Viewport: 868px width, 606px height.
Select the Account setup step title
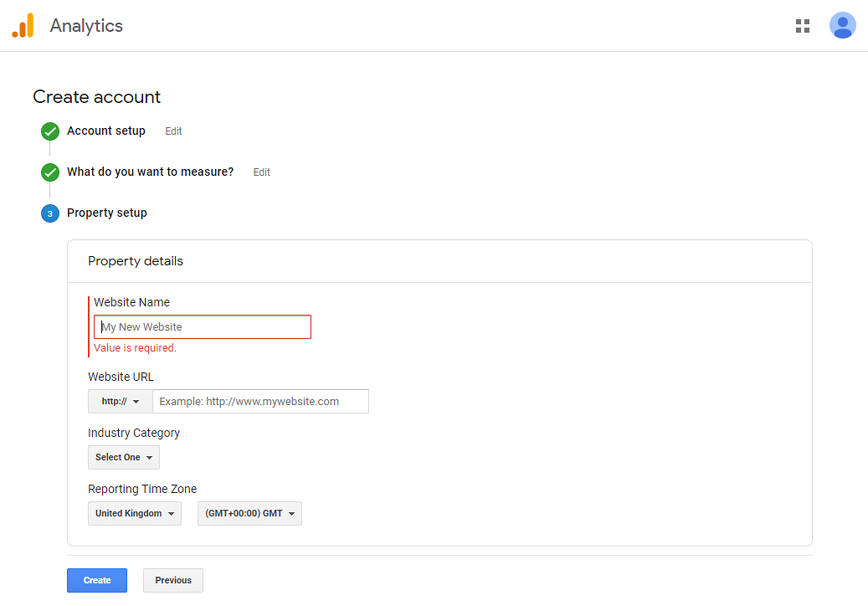(106, 131)
